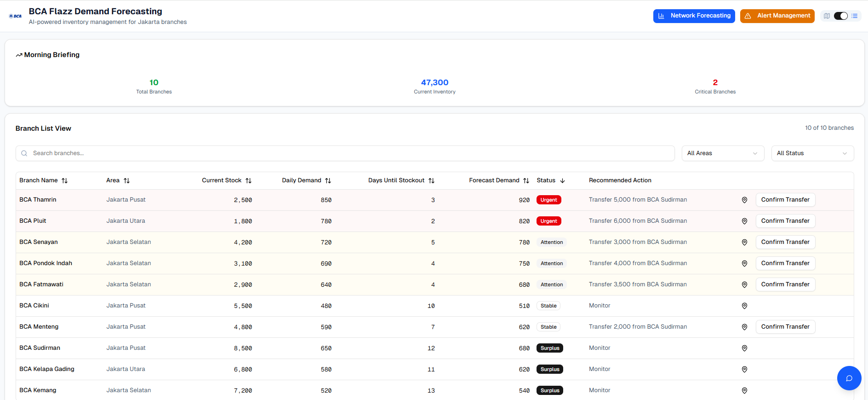Click Surplus badge on BCA Sudirman row
868x400 pixels.
coord(550,348)
